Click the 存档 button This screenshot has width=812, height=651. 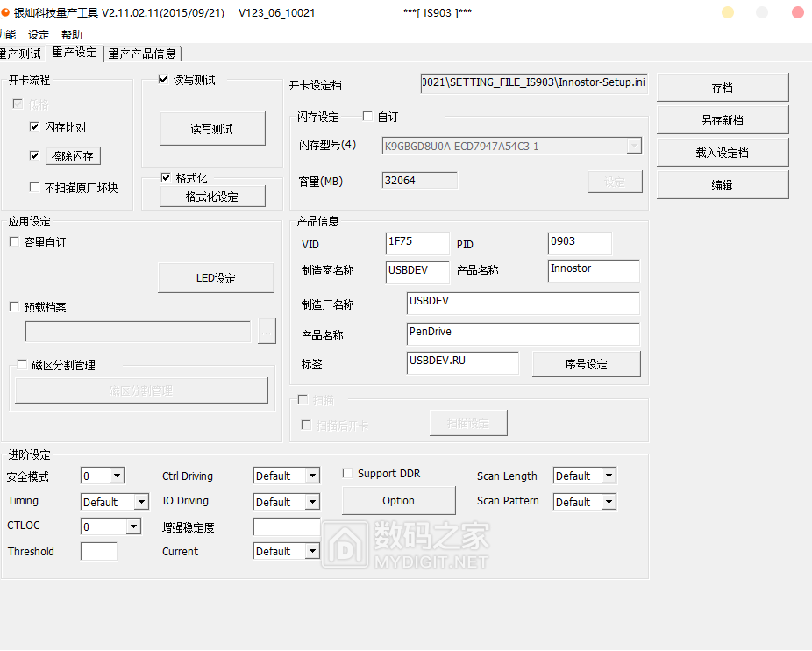[723, 87]
